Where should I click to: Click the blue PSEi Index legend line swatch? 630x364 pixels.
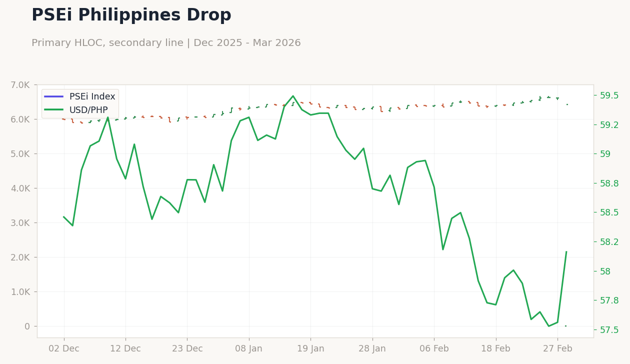coord(54,97)
